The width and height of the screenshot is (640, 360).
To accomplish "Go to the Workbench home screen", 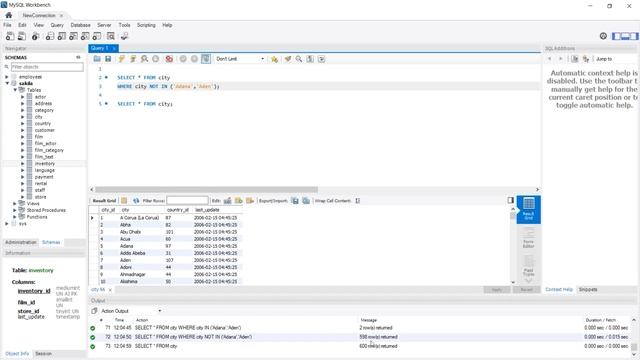I will 9,15.
